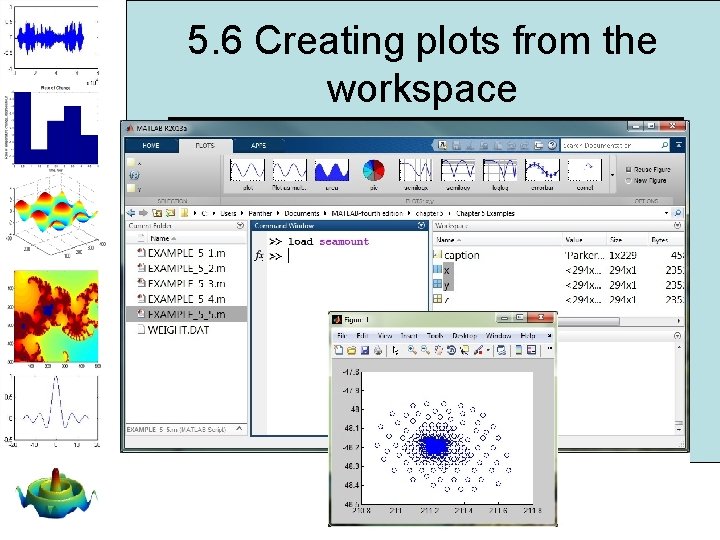Click the Workspace horizontal scrollbar
Viewport: 720px width, 540px height.
click(x=588, y=321)
